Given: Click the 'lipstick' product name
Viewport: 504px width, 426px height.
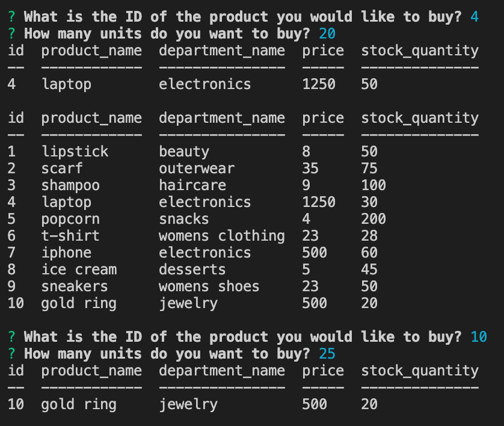Looking at the screenshot, I should click(75, 152).
